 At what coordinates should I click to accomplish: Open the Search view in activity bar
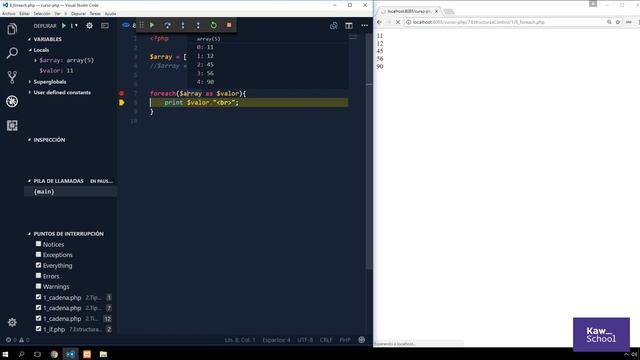[12, 53]
